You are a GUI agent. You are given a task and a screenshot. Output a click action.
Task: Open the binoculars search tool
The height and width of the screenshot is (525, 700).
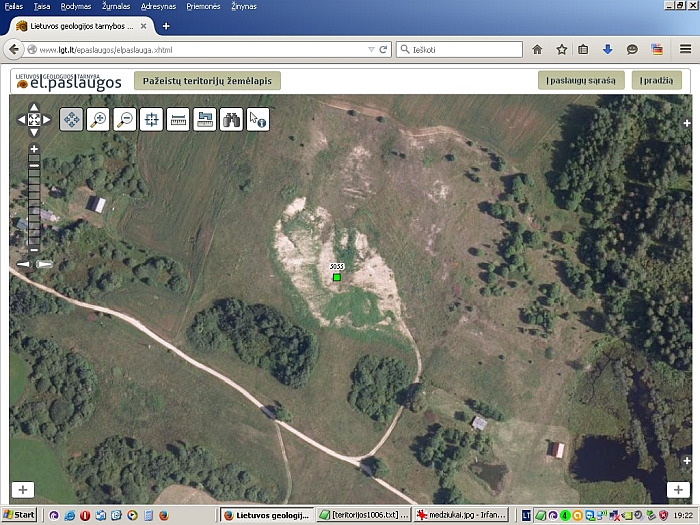point(231,119)
